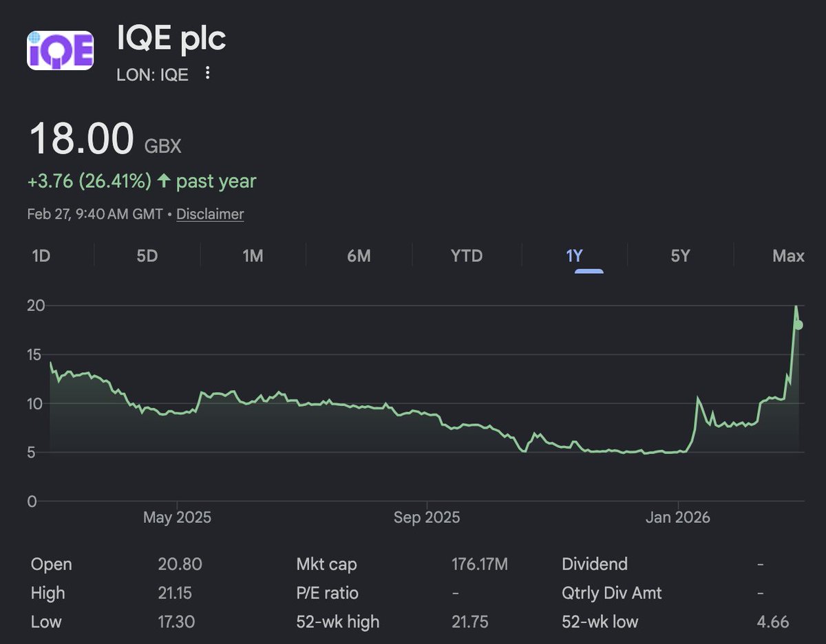Switch chart to 1D range
The width and height of the screenshot is (826, 644).
click(41, 256)
